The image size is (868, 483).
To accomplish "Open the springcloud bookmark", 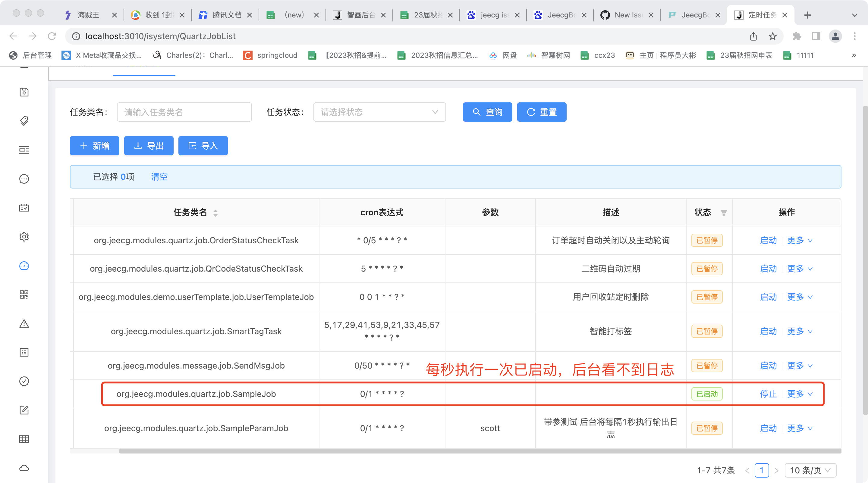I will pyautogui.click(x=270, y=55).
